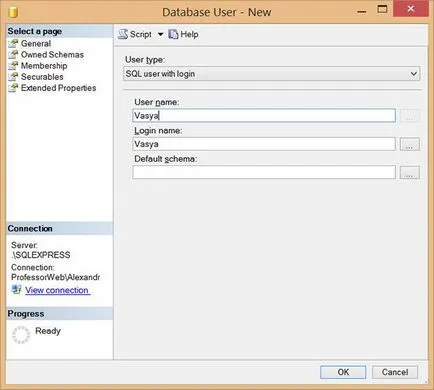Open Help from the toolbar label

pyautogui.click(x=189, y=34)
